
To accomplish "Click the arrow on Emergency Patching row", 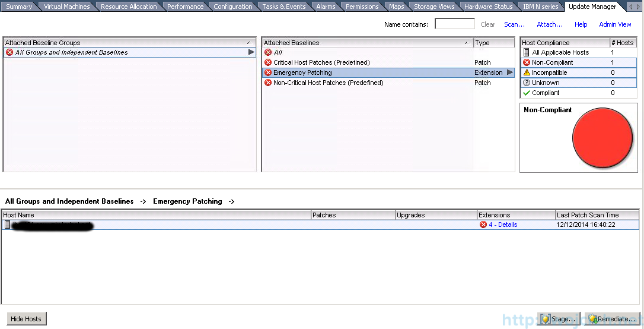I will pos(509,72).
